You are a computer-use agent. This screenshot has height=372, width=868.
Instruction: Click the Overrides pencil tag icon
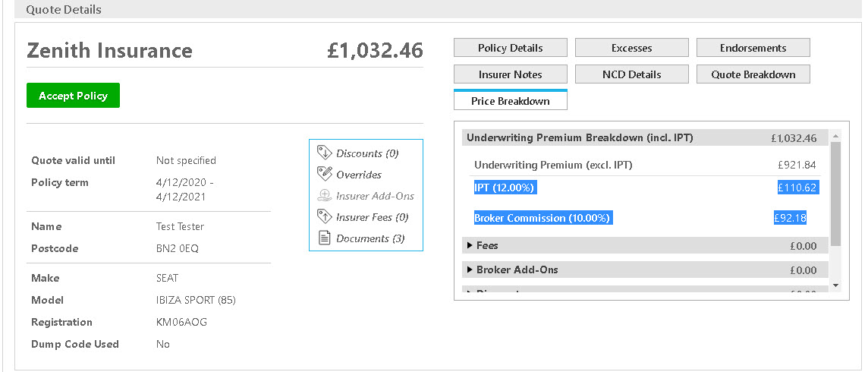[324, 174]
